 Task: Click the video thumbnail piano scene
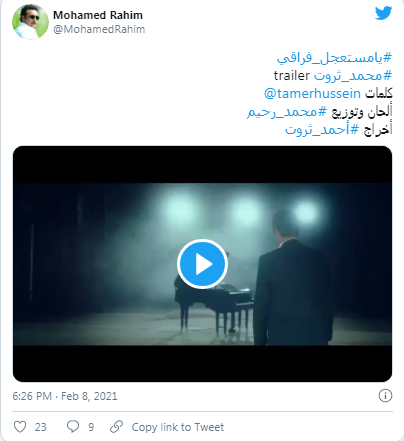[x=202, y=264]
